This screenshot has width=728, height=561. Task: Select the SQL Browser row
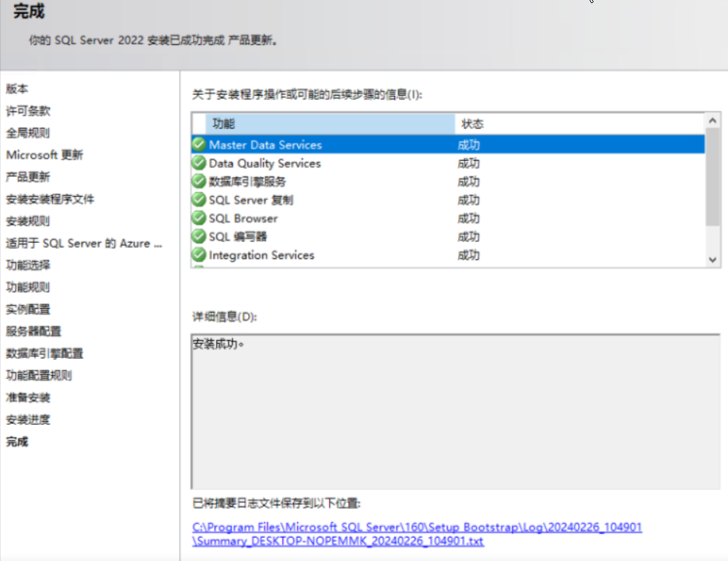(x=448, y=218)
